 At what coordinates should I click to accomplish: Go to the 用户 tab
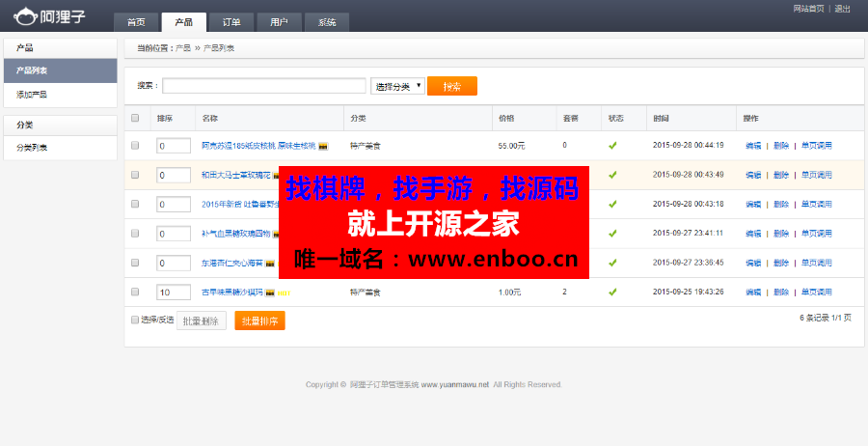pos(279,22)
